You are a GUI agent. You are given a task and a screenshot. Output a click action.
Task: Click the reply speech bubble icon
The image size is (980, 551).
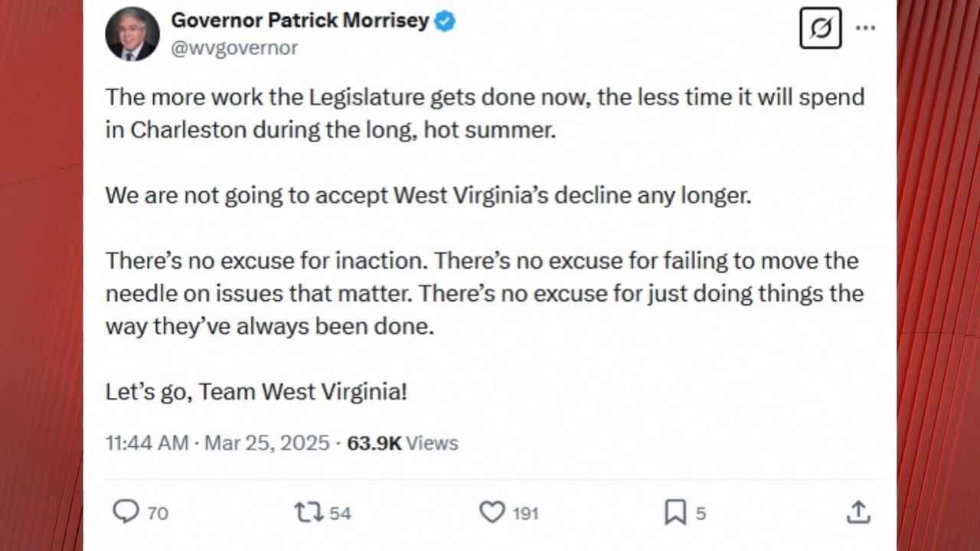tap(126, 511)
